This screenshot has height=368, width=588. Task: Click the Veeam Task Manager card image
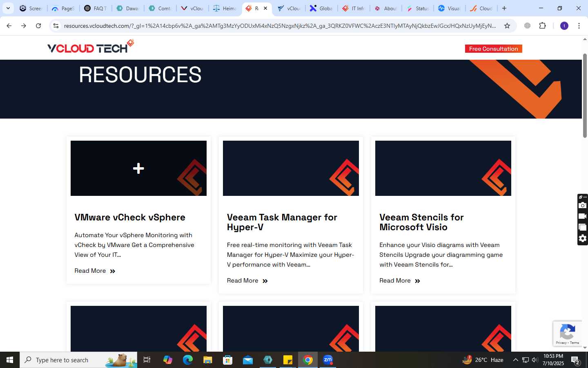point(291,168)
